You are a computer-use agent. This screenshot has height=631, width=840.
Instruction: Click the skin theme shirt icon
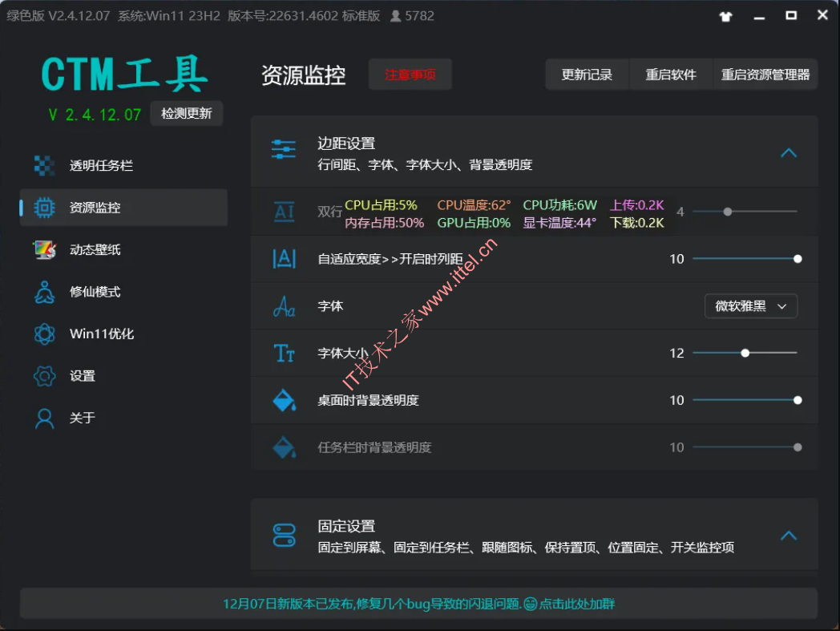click(725, 17)
